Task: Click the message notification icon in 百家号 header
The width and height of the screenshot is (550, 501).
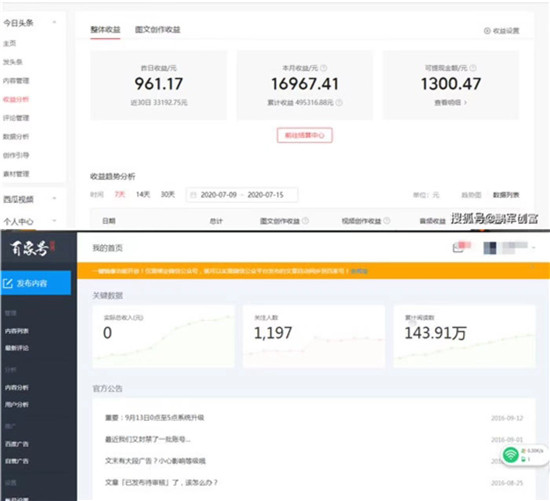Action: click(458, 248)
